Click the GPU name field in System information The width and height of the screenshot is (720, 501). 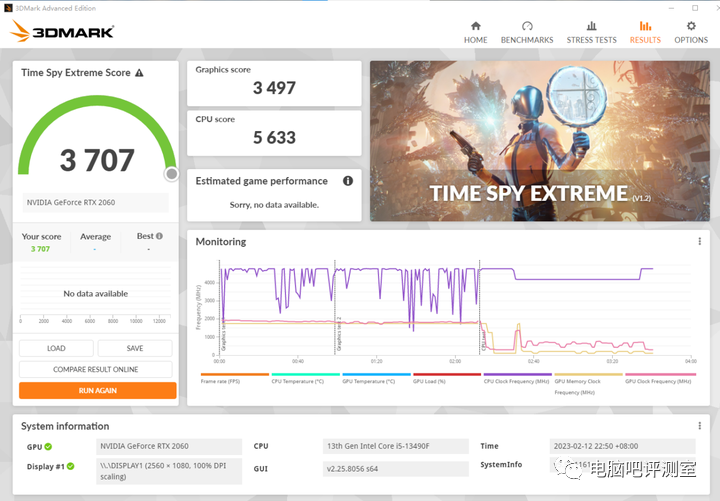(169, 446)
